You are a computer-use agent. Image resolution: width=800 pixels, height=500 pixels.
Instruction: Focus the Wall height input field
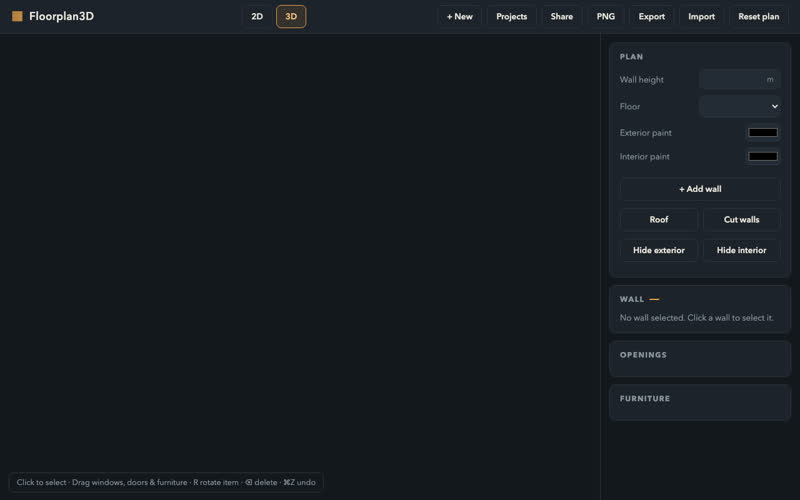point(740,80)
